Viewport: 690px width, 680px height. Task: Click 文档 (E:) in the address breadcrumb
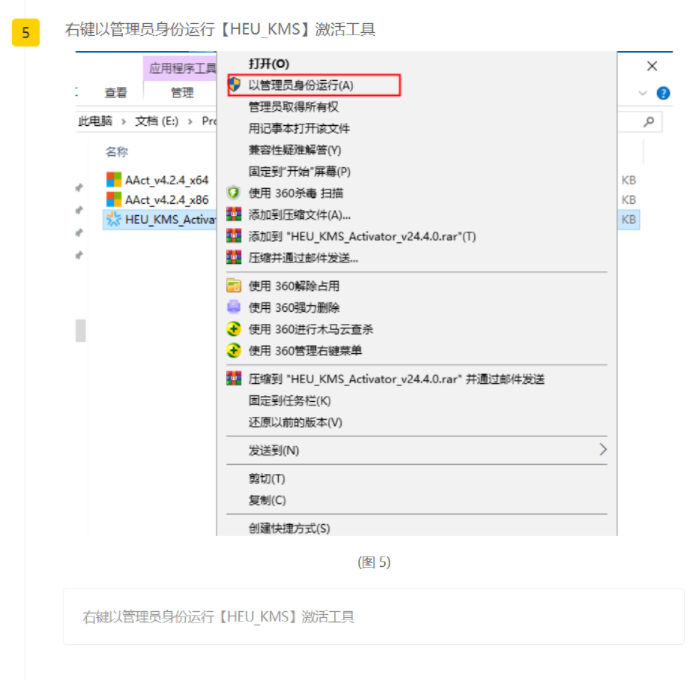pos(157,121)
